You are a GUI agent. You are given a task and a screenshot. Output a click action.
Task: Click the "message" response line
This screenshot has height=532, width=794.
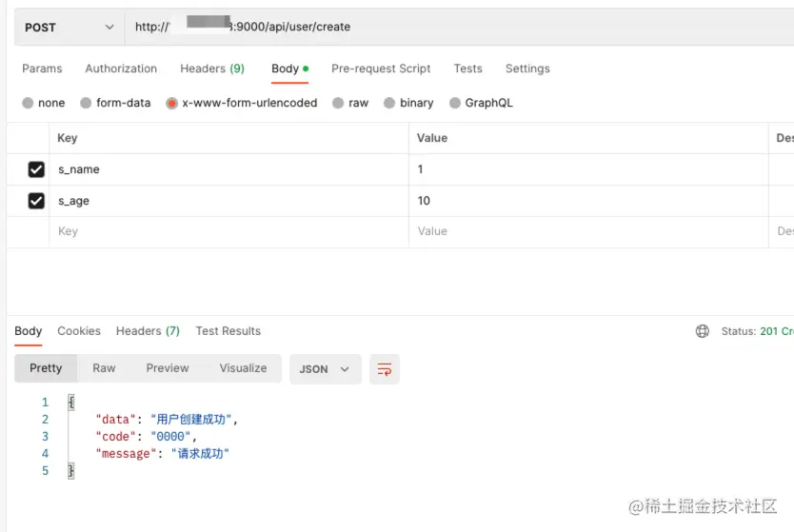[x=163, y=454]
